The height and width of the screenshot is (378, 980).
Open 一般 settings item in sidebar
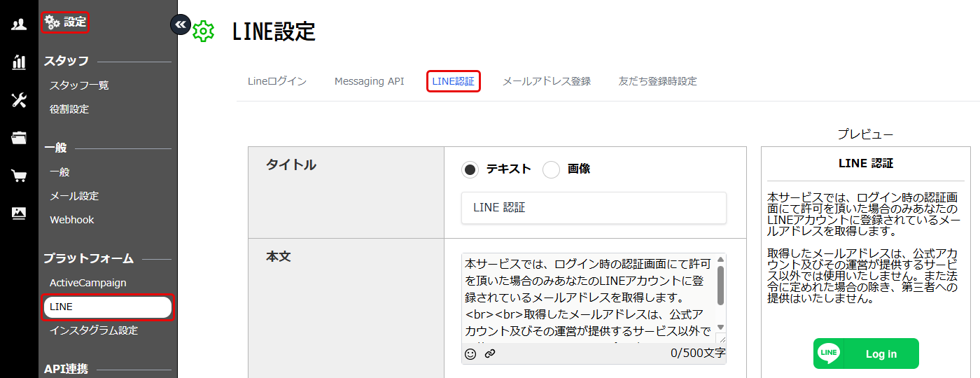click(x=59, y=172)
